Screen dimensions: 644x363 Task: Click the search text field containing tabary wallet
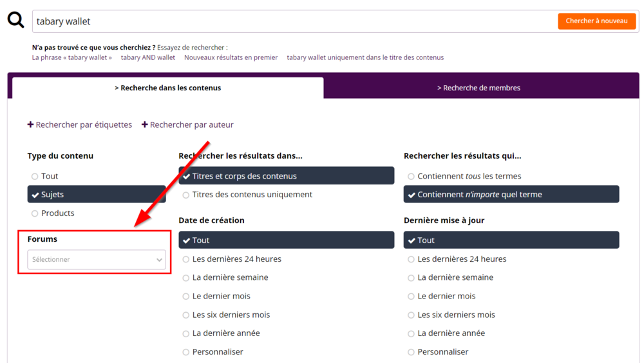click(x=293, y=21)
